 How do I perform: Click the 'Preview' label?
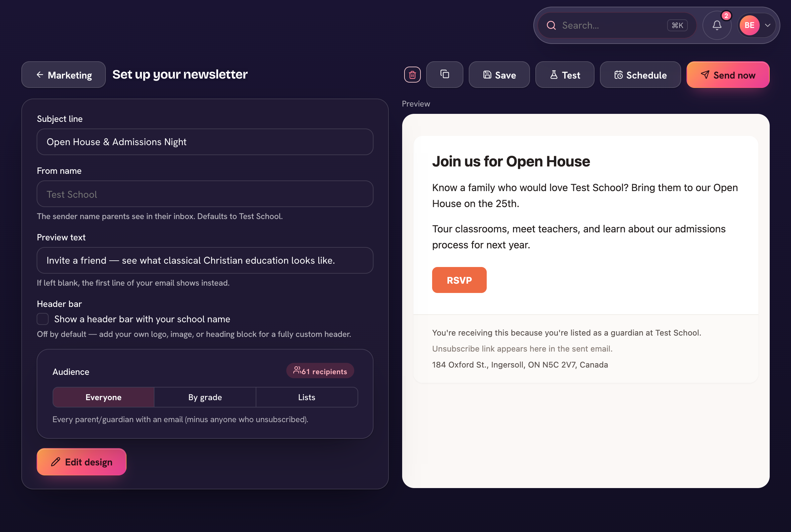(416, 104)
